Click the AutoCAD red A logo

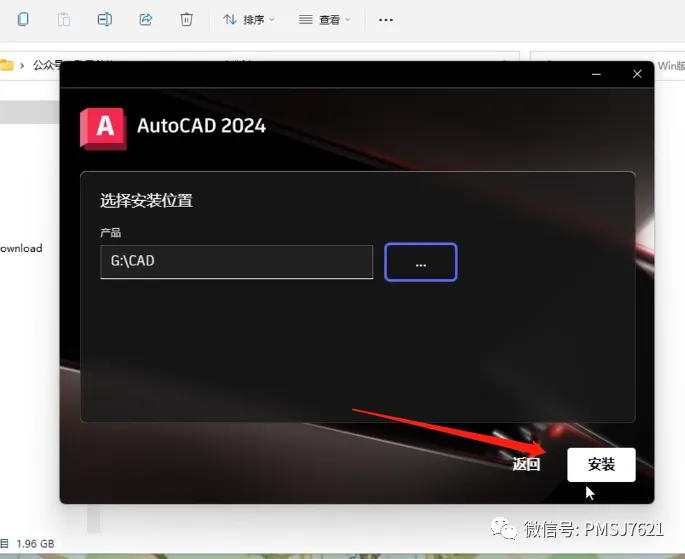(x=104, y=129)
